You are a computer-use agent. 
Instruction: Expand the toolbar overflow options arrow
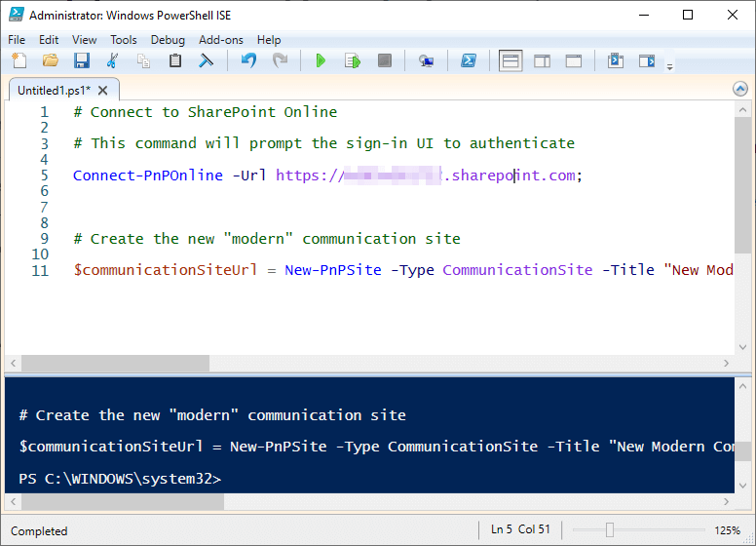(x=669, y=66)
